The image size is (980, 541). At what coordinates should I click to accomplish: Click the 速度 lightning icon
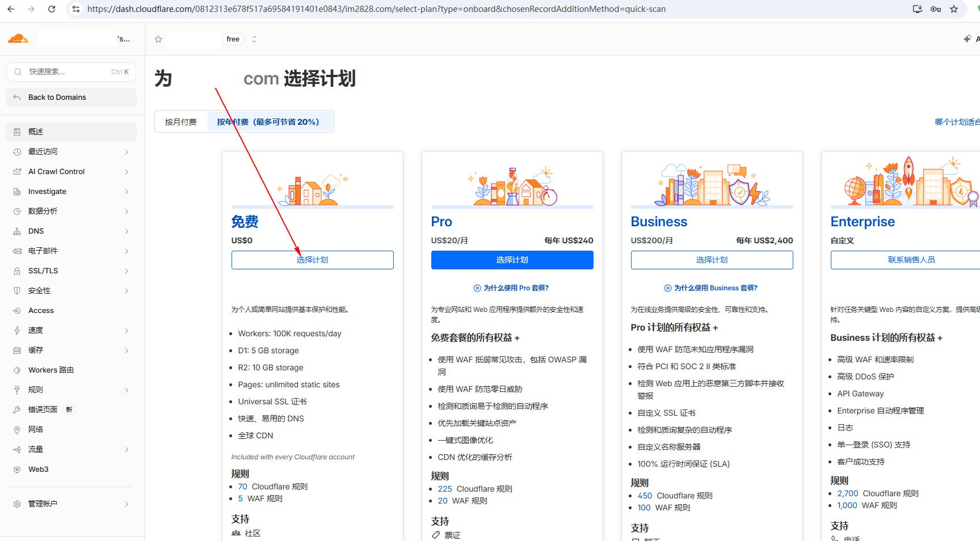(x=17, y=330)
